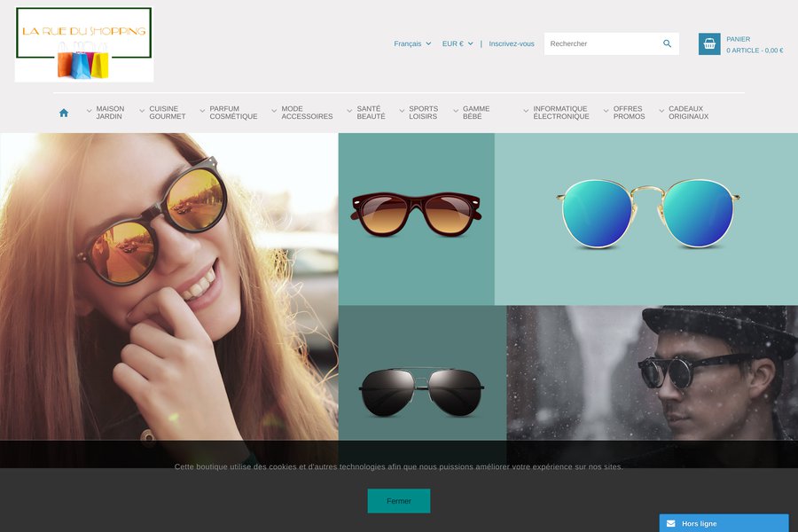Screen dimensions: 798x532
Task: Click the envelope icon in Hors ligne widget
Action: [x=671, y=523]
